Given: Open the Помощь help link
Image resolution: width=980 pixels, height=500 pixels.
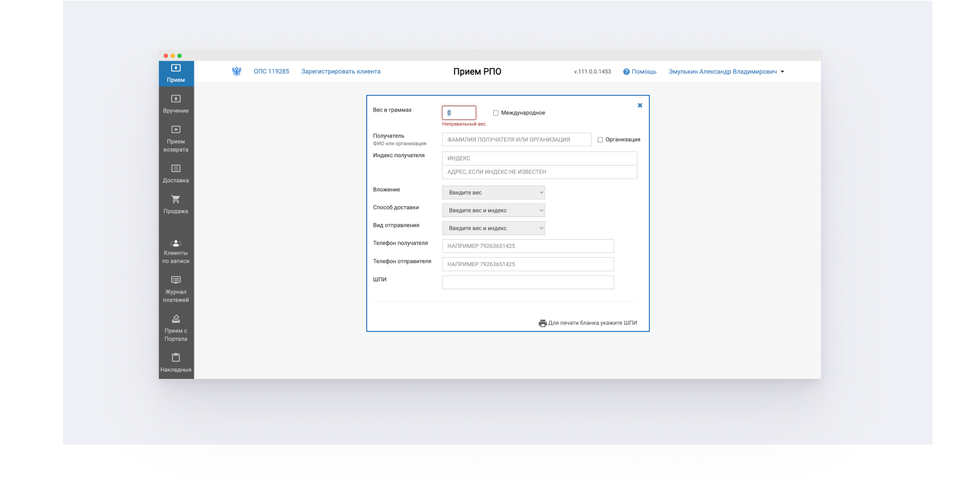Looking at the screenshot, I should (639, 72).
